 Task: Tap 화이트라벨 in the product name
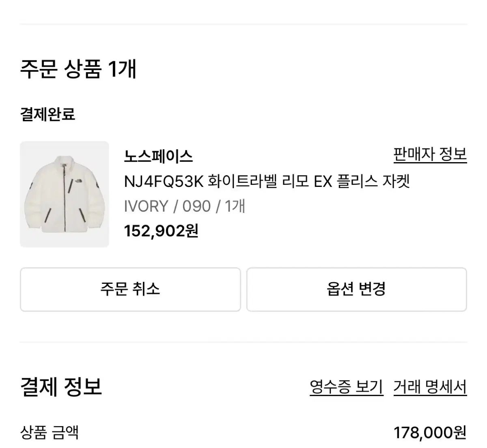point(243,181)
